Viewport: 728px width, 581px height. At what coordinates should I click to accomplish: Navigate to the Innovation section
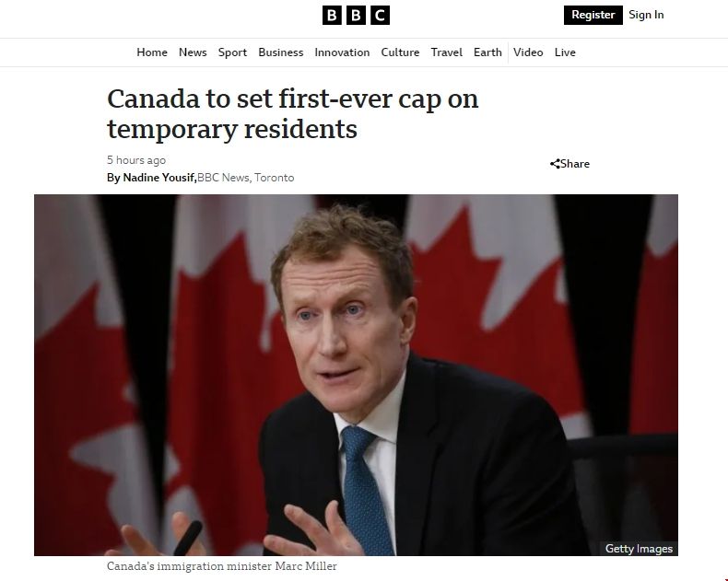tap(342, 52)
